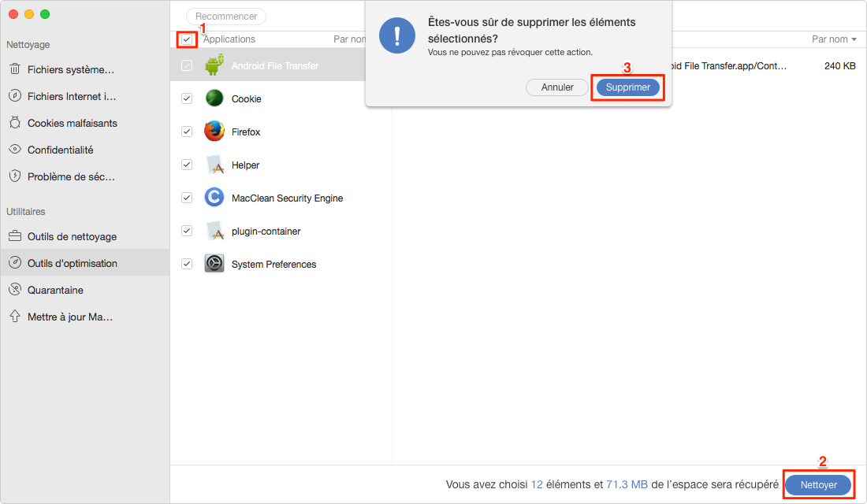This screenshot has height=504, width=867.
Task: Select the Helper label
Action: [x=245, y=165]
